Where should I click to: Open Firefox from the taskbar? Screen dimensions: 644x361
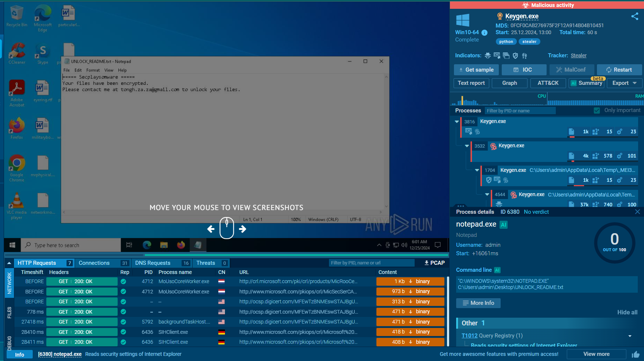click(x=181, y=245)
